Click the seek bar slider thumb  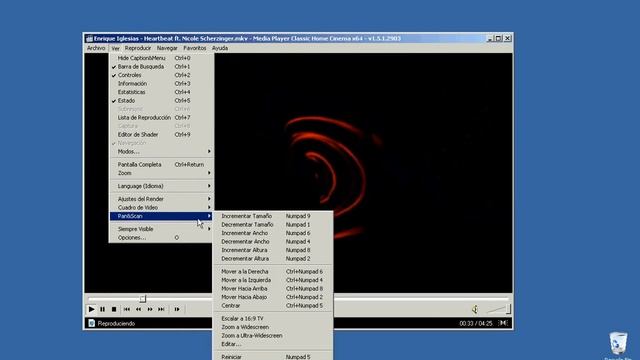point(142,299)
